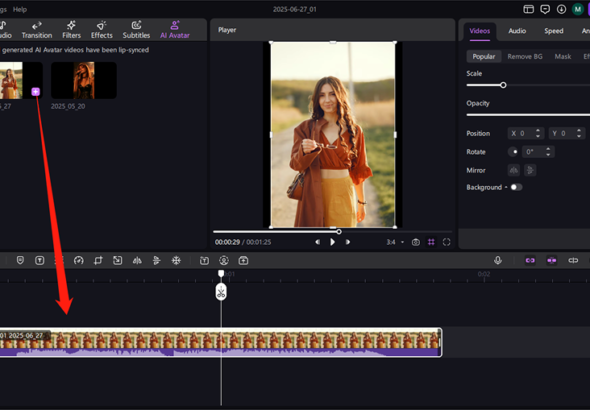Viewport: 590px width, 410px height.
Task: Decrease Position Y with down arrow
Action: click(x=579, y=136)
